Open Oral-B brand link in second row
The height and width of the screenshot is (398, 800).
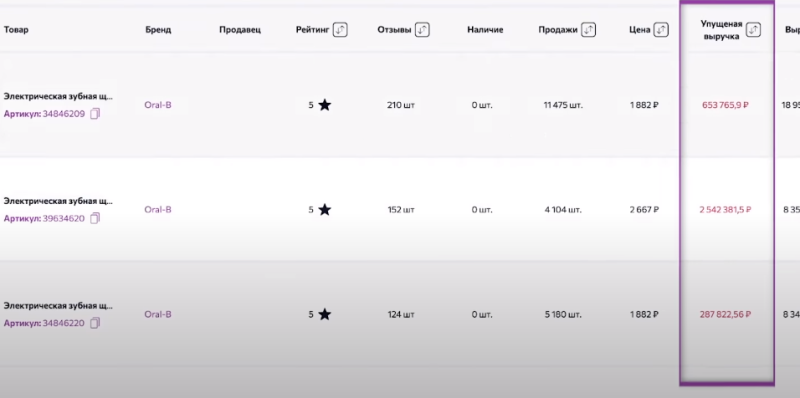(158, 210)
